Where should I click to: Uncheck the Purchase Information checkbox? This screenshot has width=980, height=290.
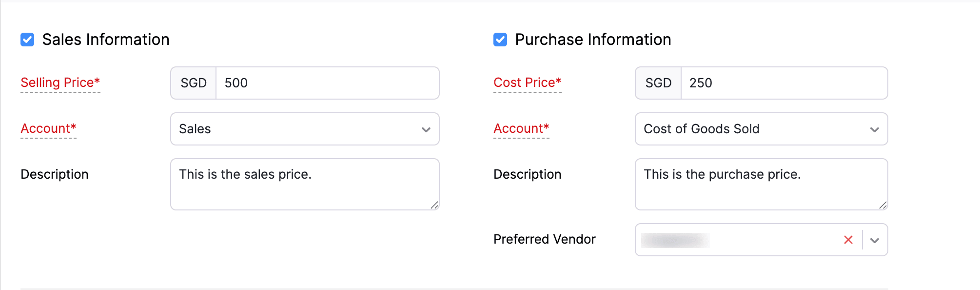click(499, 39)
